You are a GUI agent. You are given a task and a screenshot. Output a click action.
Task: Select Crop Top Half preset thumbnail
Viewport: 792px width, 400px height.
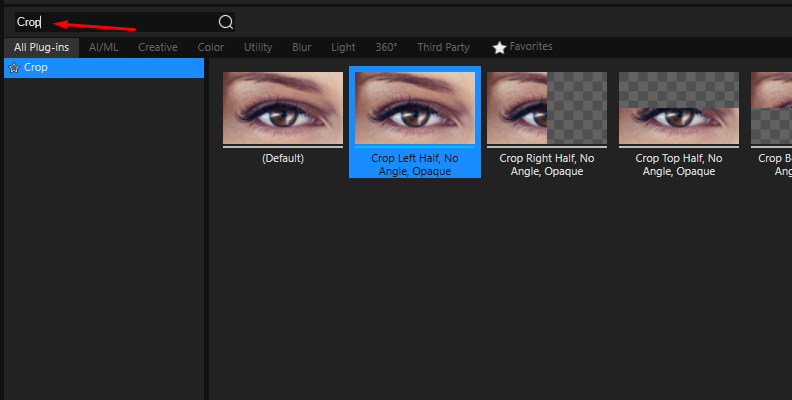[679, 108]
